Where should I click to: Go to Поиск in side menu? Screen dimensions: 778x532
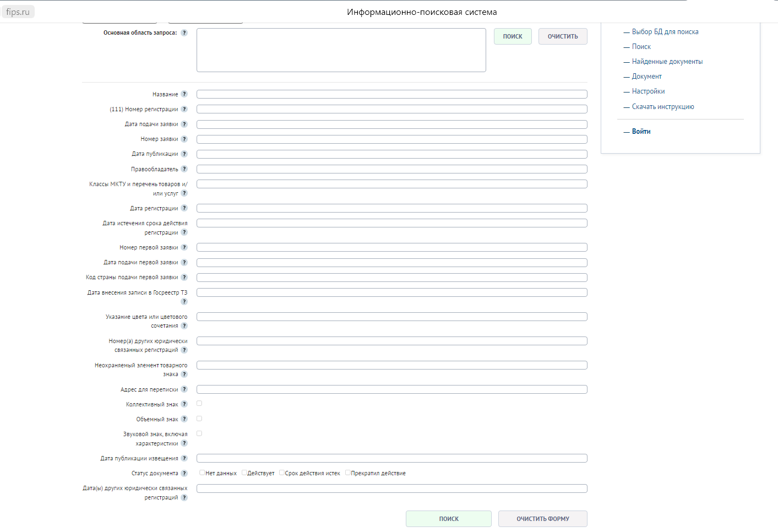coord(641,47)
